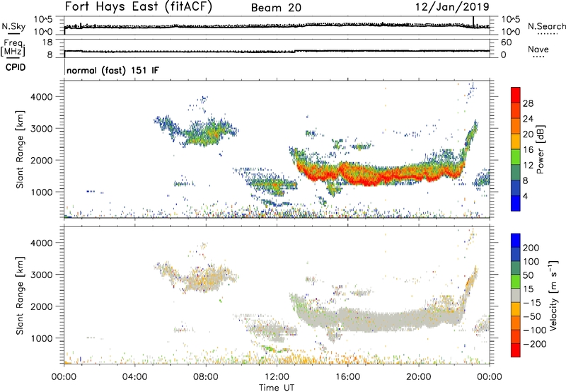Click the 'Freq. [MHz]' axis label
Screen dimensions: 566x392
pos(13,47)
